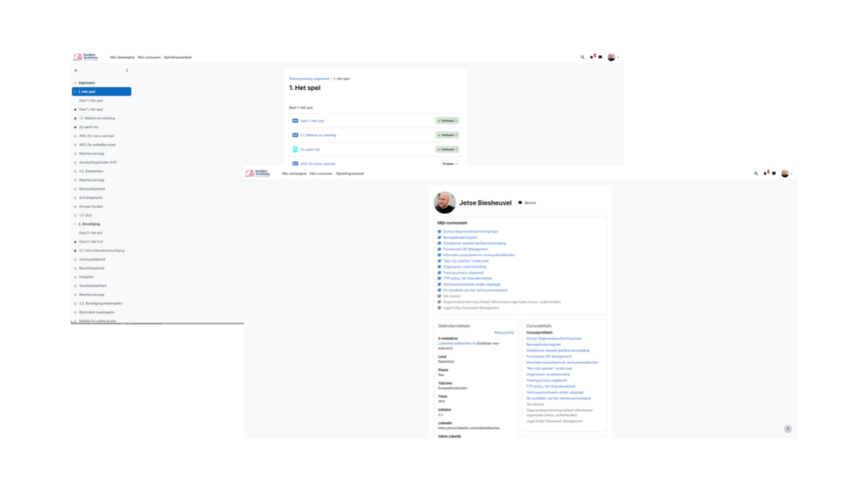Open the course index options menu
The width and height of the screenshot is (868, 488).
(127, 70)
